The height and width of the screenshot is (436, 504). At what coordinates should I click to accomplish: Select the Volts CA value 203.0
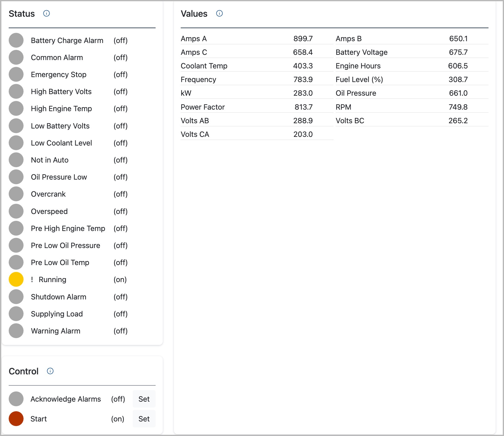coord(303,134)
